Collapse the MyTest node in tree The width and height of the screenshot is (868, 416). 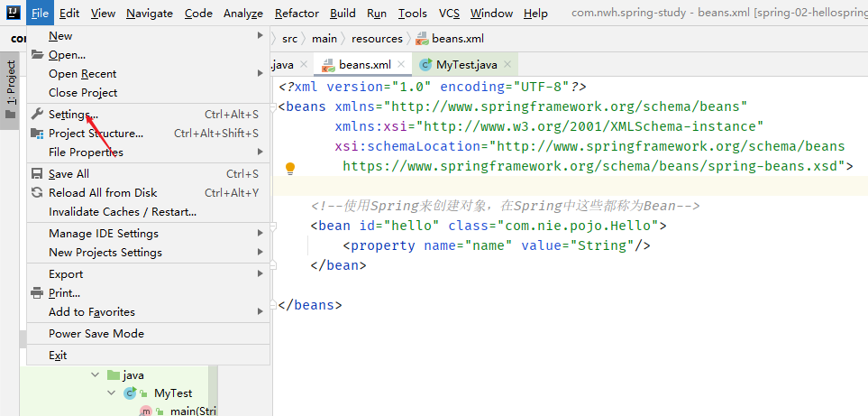112,393
